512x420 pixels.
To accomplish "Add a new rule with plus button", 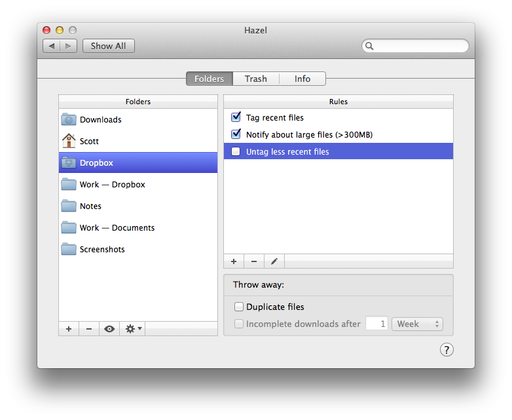I will pos(234,261).
